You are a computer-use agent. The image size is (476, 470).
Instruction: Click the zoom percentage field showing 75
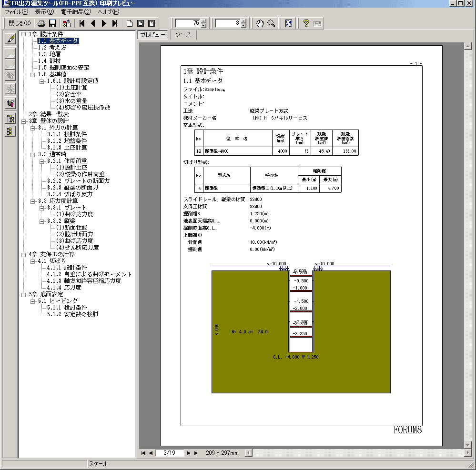point(188,23)
